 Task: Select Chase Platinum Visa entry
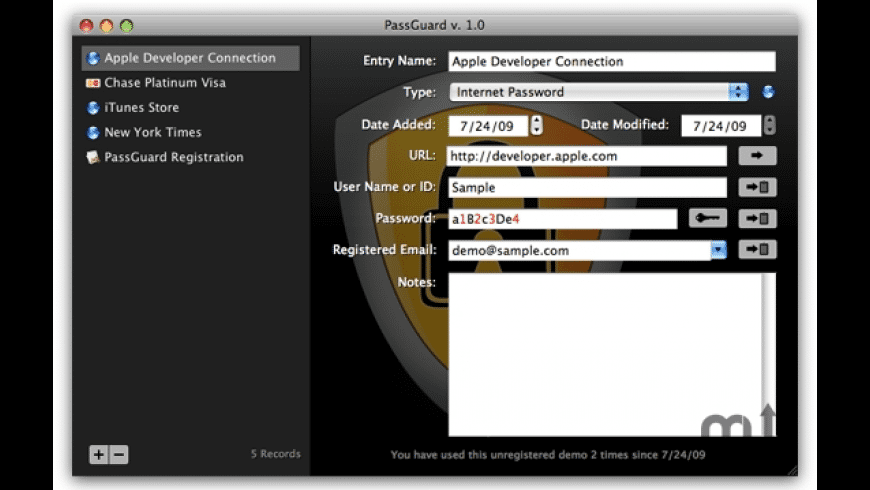click(x=191, y=83)
